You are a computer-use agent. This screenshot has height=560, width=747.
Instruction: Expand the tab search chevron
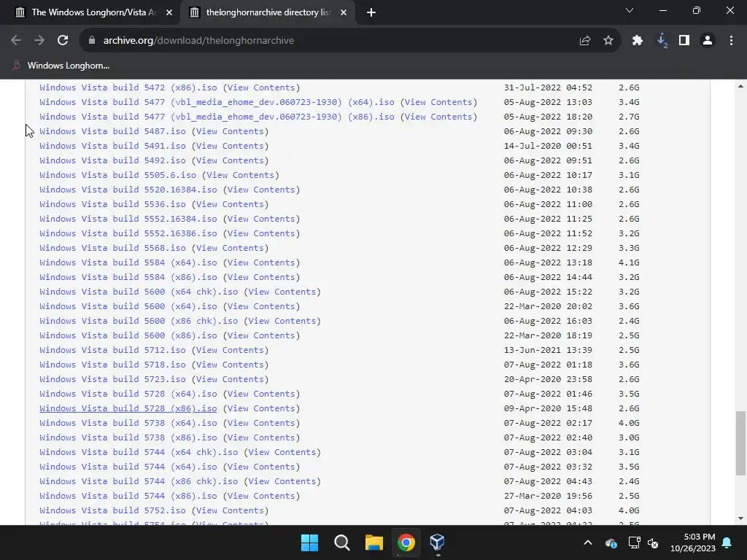click(x=630, y=10)
